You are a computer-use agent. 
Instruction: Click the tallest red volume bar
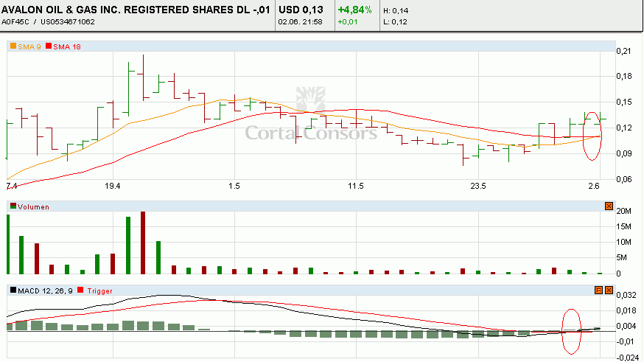[x=143, y=243]
